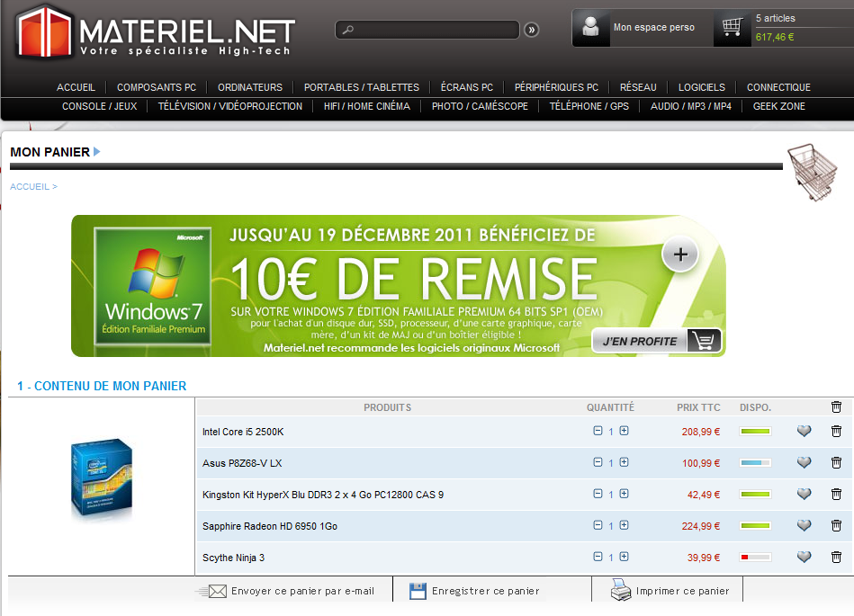This screenshot has width=854, height=616.
Task: Click envelope icon to email cart
Action: click(213, 591)
